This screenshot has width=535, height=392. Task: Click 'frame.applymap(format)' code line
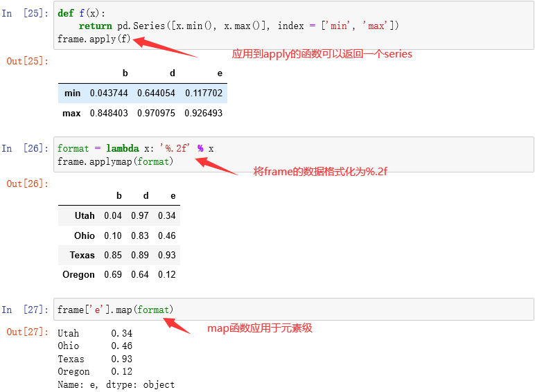pyautogui.click(x=115, y=161)
